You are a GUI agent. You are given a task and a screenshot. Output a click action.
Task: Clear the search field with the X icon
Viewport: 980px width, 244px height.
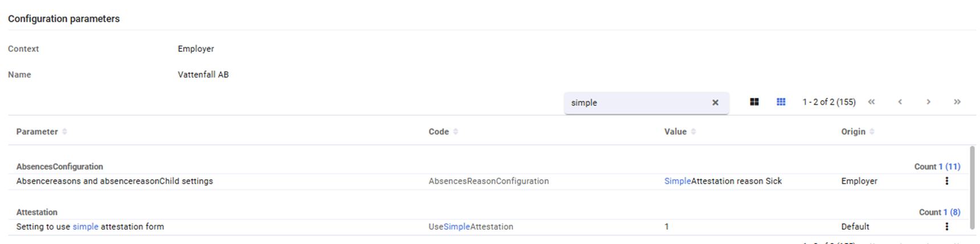click(x=715, y=102)
